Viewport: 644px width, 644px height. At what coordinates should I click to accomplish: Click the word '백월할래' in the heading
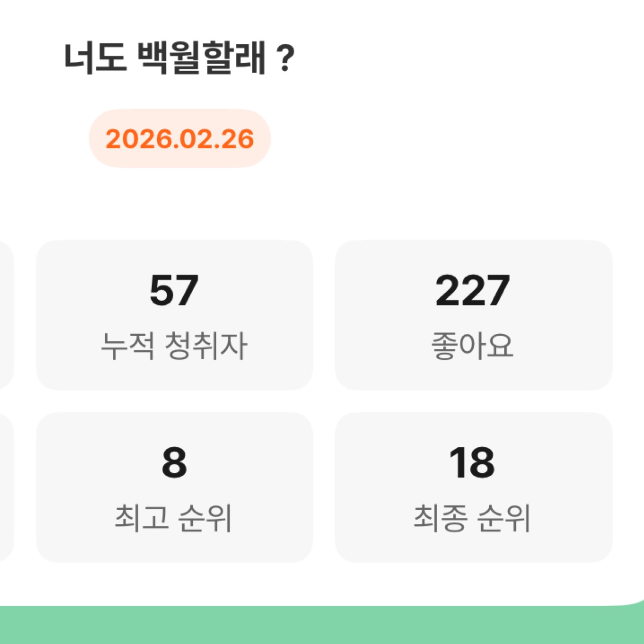tap(201, 58)
